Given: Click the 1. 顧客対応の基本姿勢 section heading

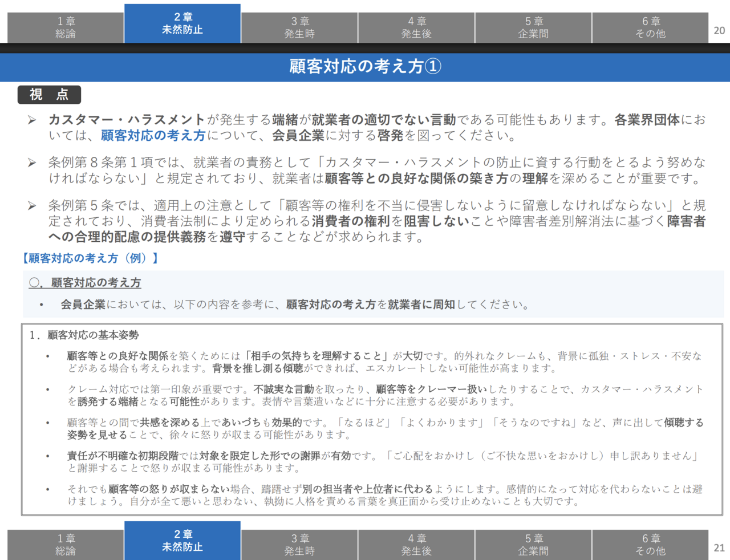Looking at the screenshot, I should tap(84, 335).
